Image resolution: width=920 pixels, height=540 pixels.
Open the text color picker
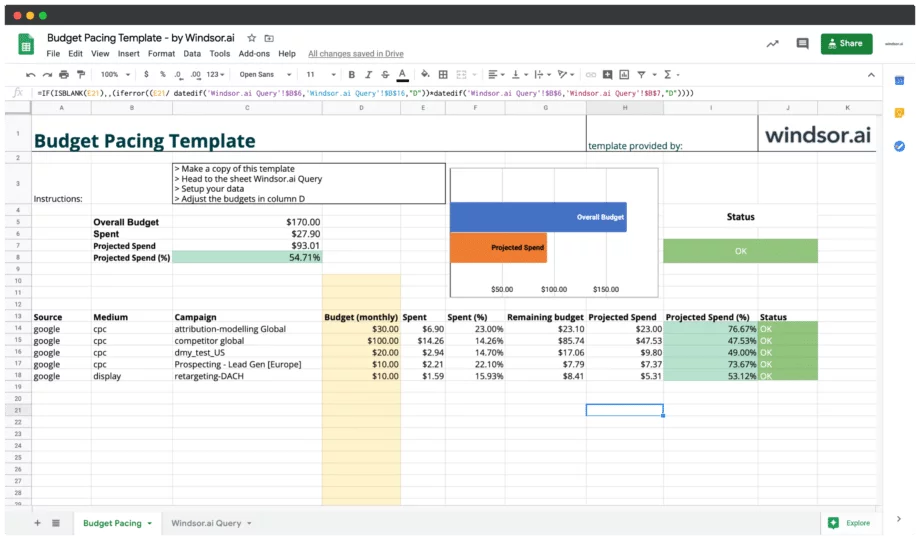(402, 75)
